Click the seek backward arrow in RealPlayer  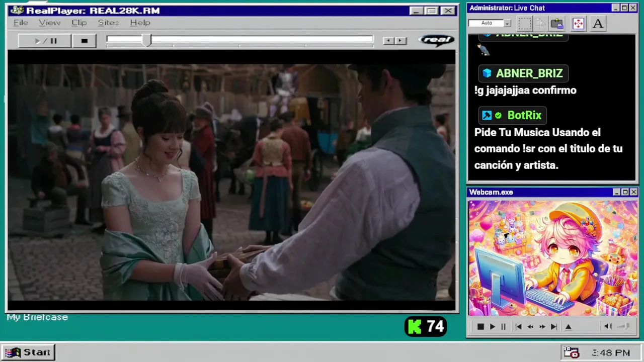[x=388, y=41]
